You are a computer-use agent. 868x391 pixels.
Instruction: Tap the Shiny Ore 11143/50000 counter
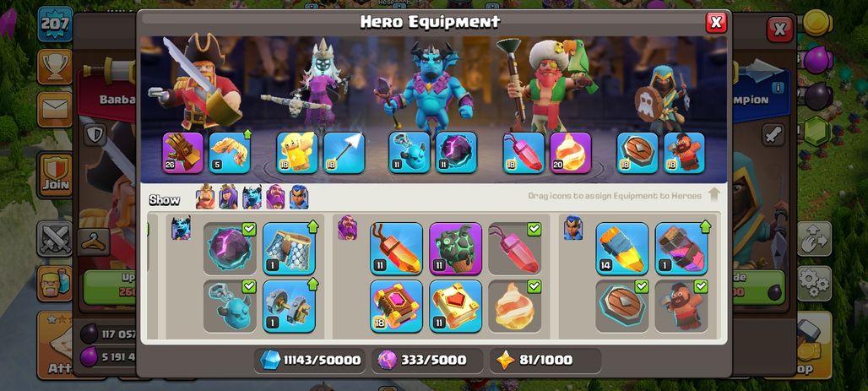[309, 360]
